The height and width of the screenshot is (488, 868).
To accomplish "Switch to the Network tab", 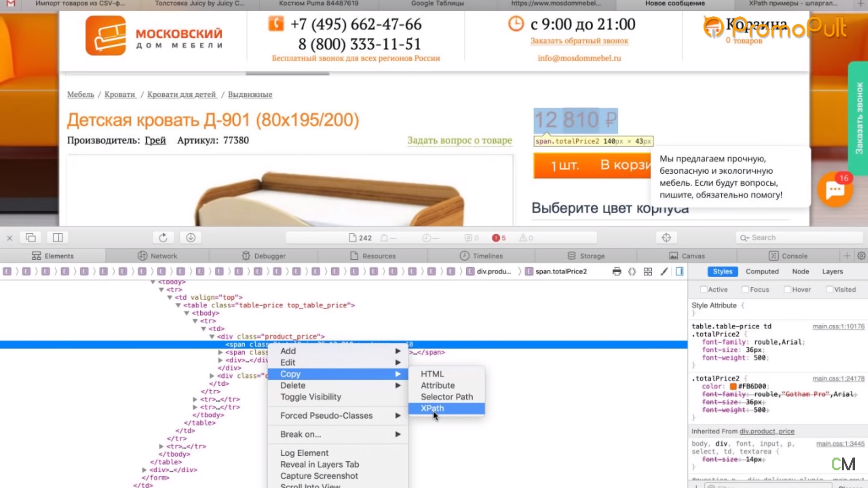I will [157, 256].
